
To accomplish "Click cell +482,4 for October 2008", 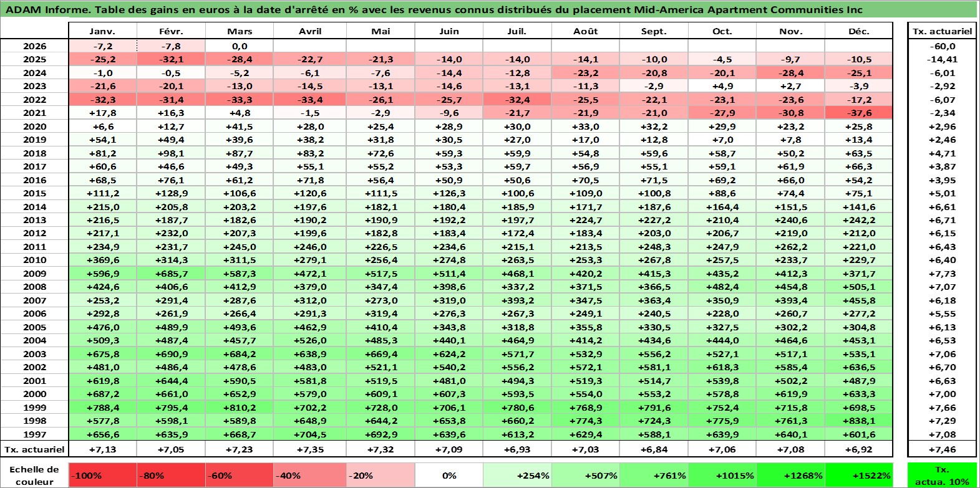I will pyautogui.click(x=722, y=287).
